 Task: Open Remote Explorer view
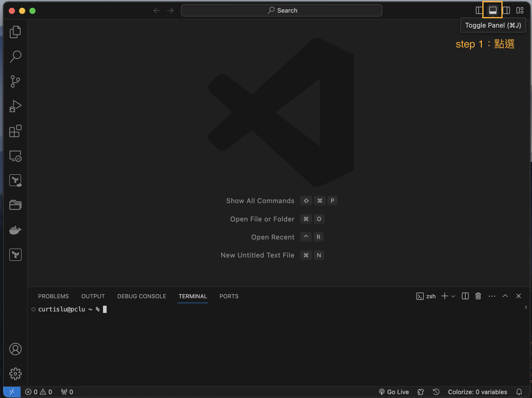15,156
